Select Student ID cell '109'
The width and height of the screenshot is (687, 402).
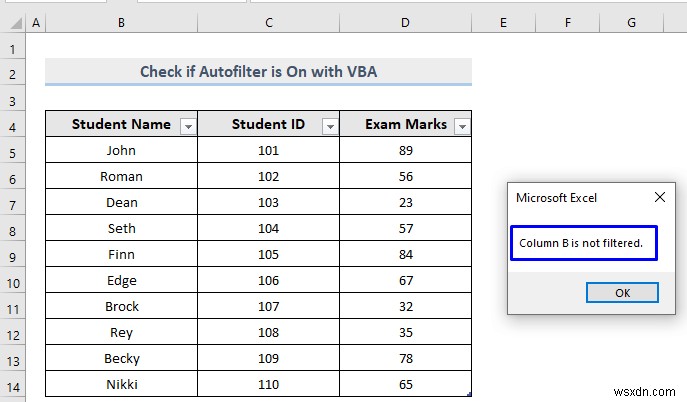tap(269, 358)
